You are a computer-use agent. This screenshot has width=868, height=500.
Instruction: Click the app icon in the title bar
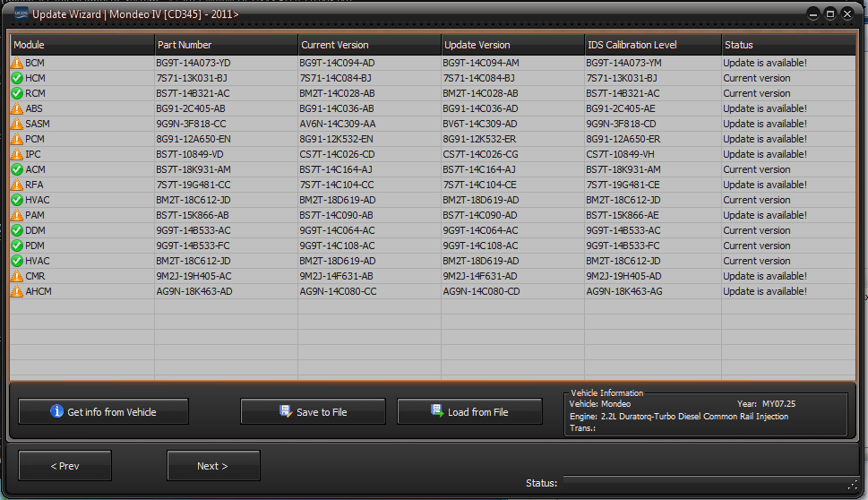pos(17,14)
